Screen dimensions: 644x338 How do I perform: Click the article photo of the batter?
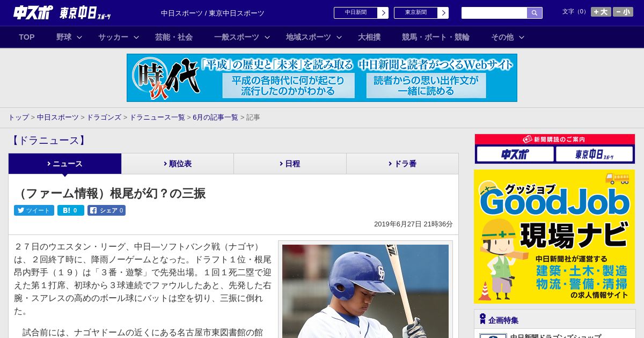coord(365,291)
